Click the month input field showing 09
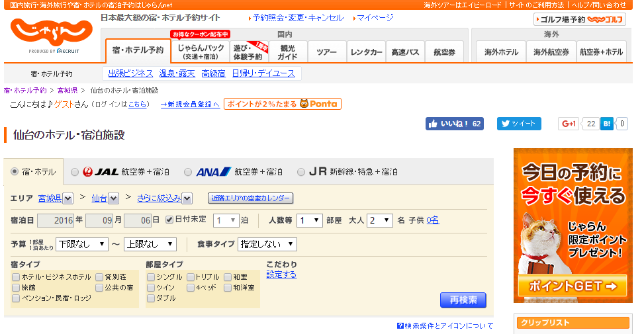Screen dimensions: 644x334 [x=99, y=220]
